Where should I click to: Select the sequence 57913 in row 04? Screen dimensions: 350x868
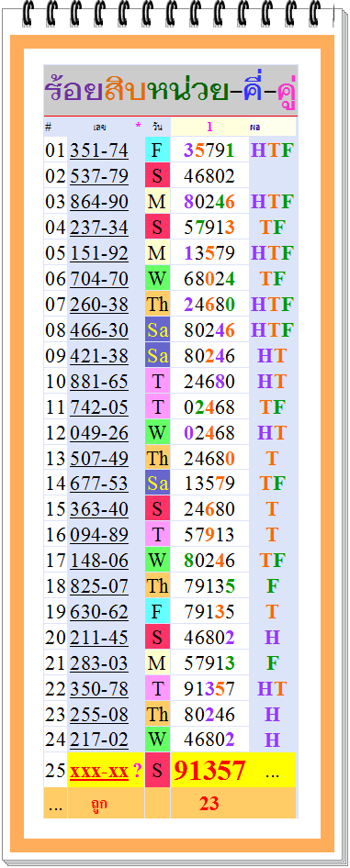click(209, 228)
